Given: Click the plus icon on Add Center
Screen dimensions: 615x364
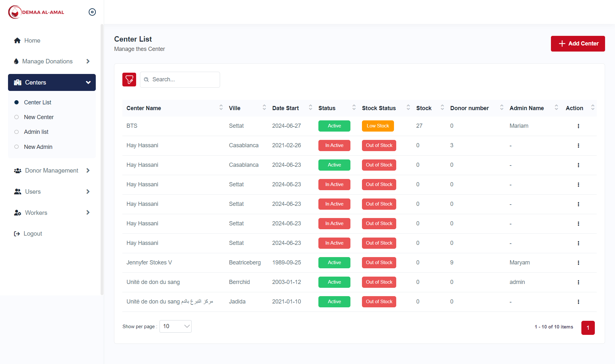Looking at the screenshot, I should 562,44.
